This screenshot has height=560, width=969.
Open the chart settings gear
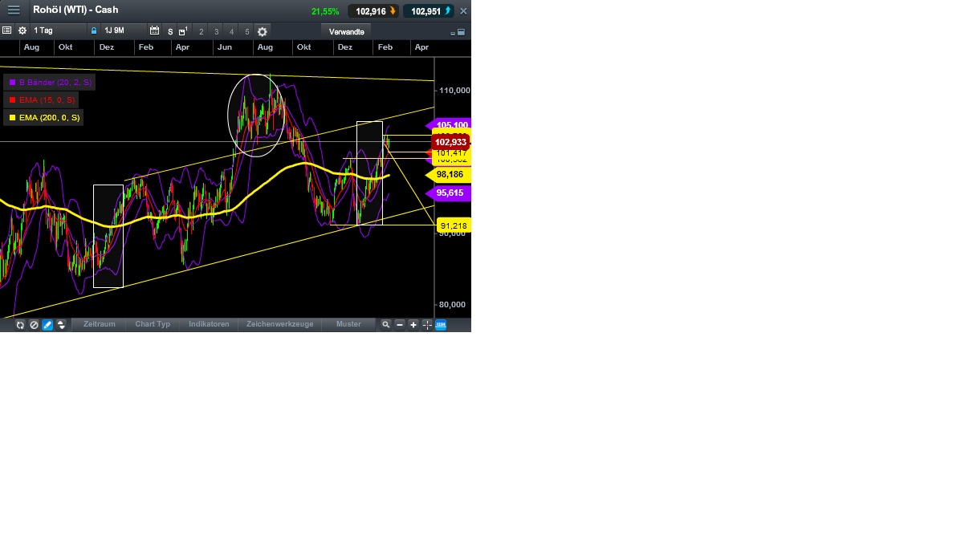tap(22, 30)
